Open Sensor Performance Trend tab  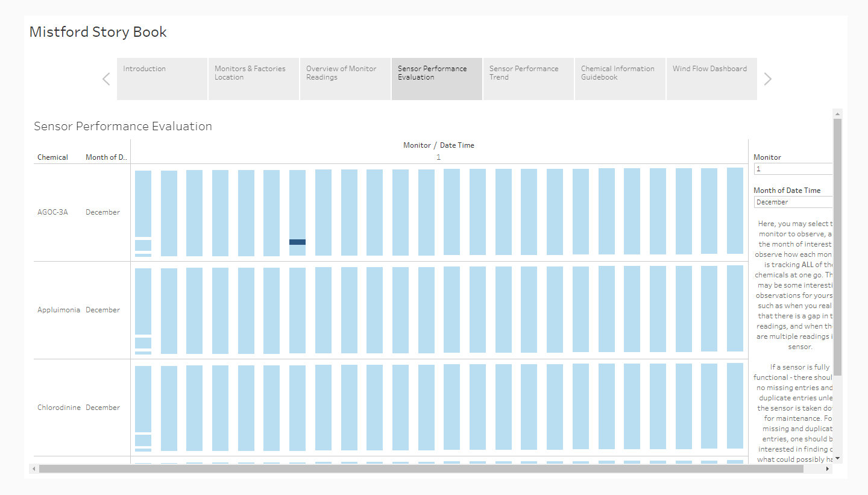[x=529, y=79]
